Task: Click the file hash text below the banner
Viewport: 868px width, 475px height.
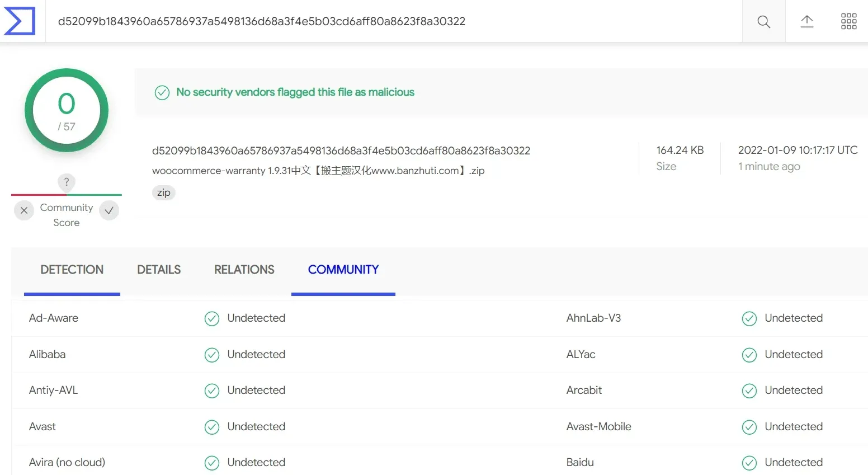Action: (x=341, y=151)
